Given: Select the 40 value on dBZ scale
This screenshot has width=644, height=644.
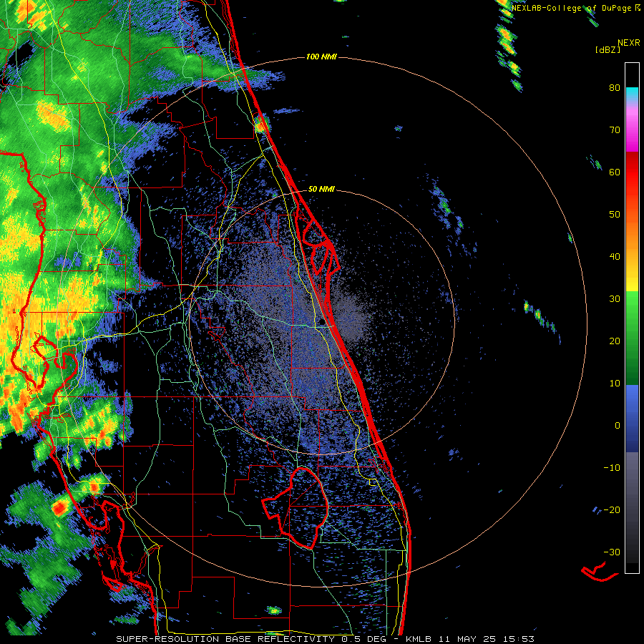Looking at the screenshot, I should click(x=615, y=257).
